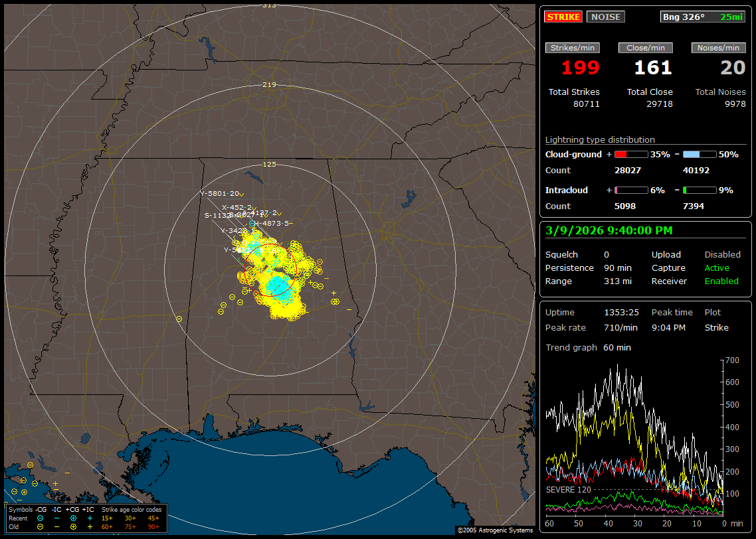Click the yellow old -CG legend symbol
The width and height of the screenshot is (756, 539).
click(41, 526)
